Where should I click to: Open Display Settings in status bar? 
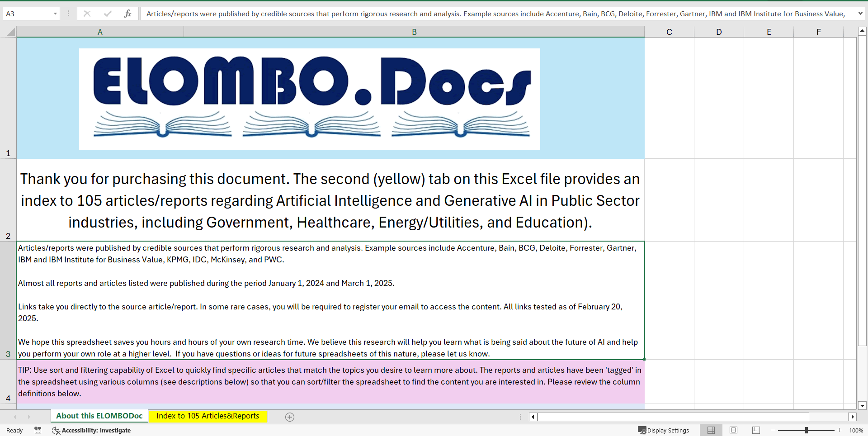[663, 430]
